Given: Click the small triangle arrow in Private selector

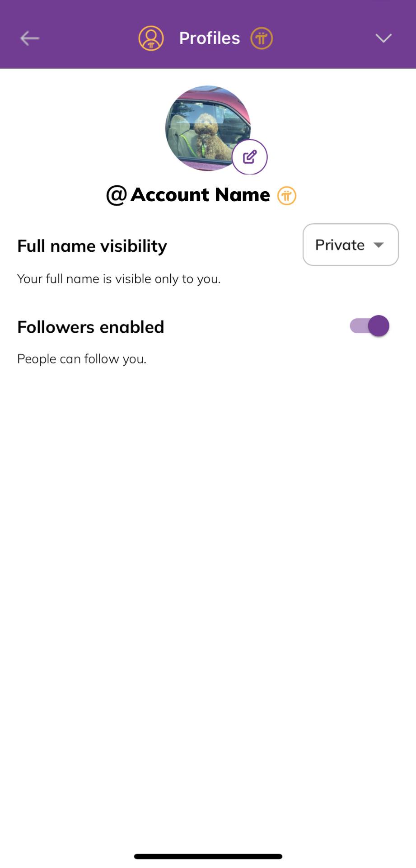Looking at the screenshot, I should coord(379,245).
